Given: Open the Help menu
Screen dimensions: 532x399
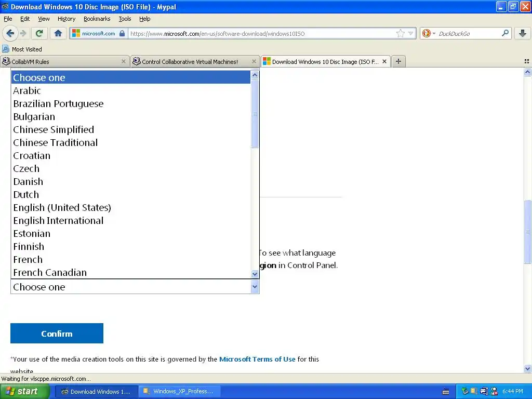Looking at the screenshot, I should (144, 19).
